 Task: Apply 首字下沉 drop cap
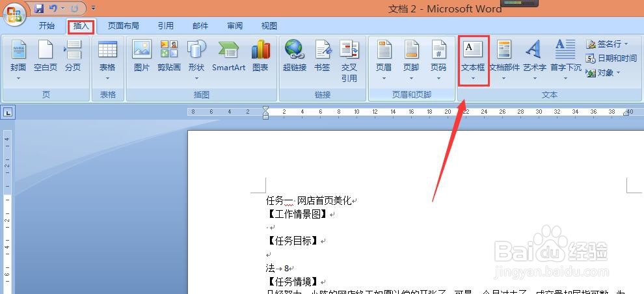565,60
